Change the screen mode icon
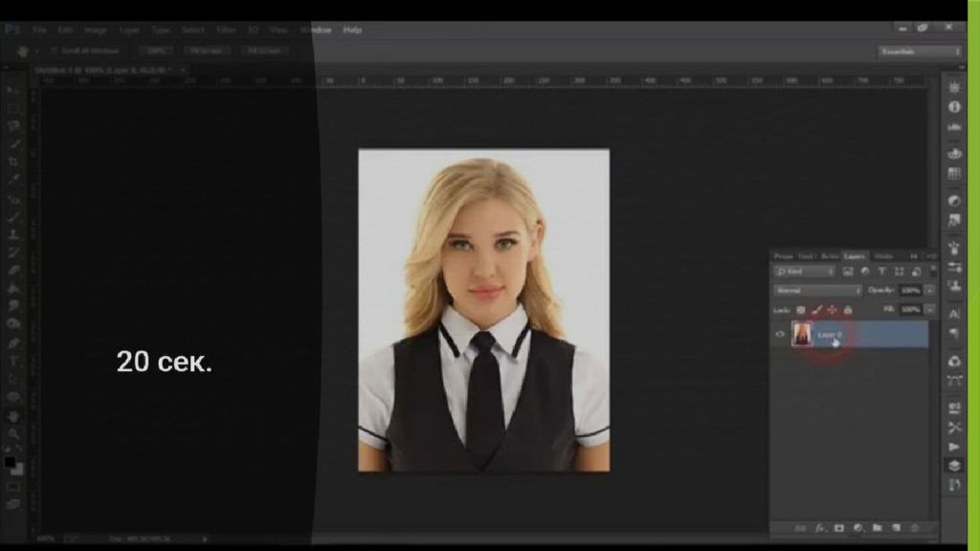The height and width of the screenshot is (551, 980). coord(13,504)
